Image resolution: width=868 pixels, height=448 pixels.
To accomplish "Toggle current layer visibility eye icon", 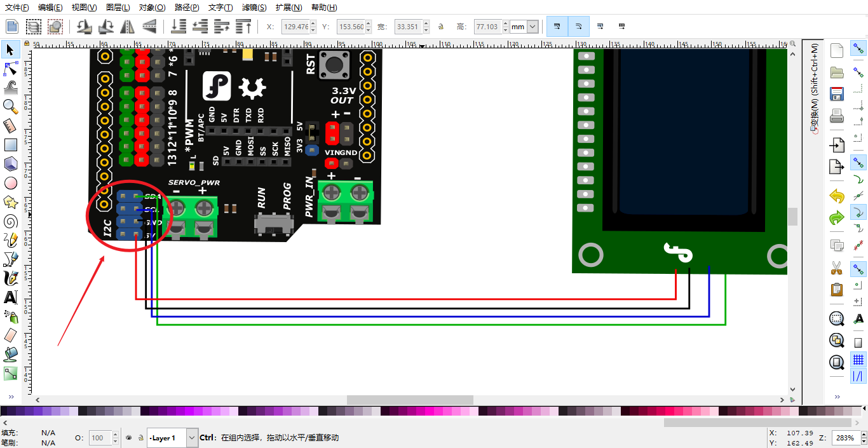I will pos(129,438).
